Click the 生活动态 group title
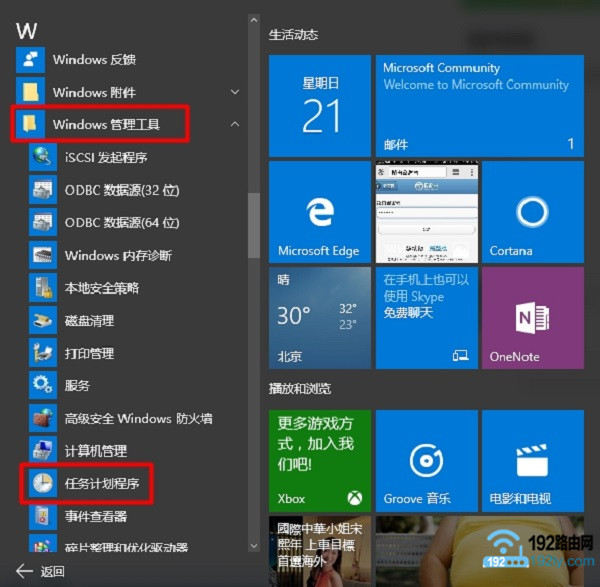 [x=293, y=35]
